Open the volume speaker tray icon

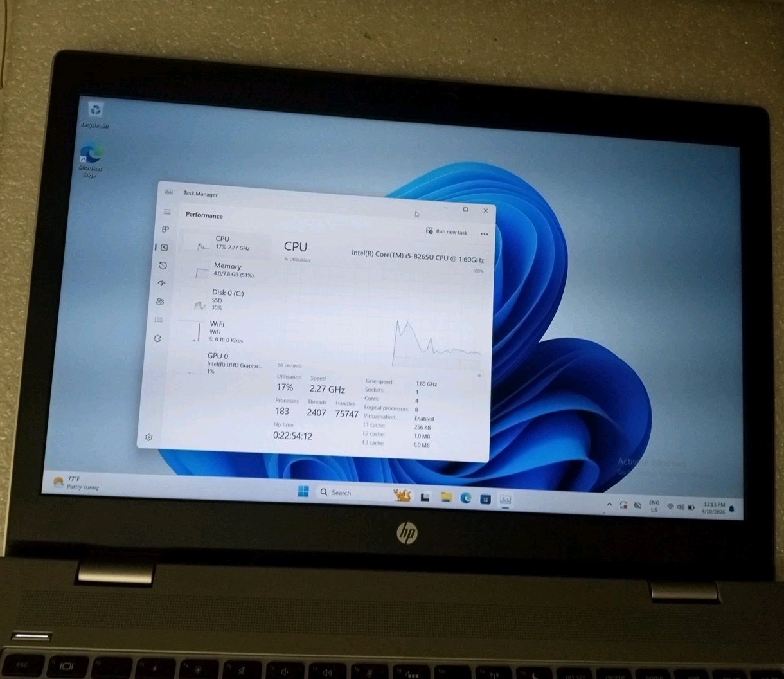pyautogui.click(x=681, y=507)
